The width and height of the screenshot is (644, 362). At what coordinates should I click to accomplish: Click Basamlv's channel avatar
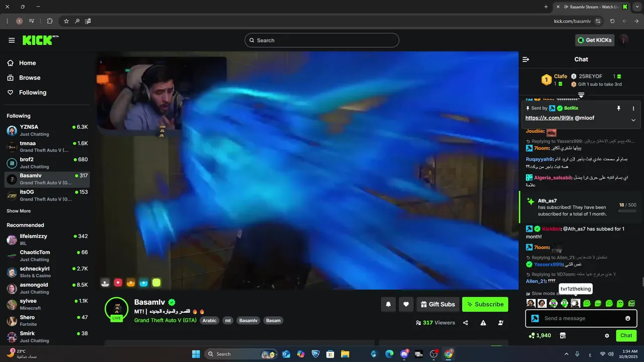coord(116,308)
